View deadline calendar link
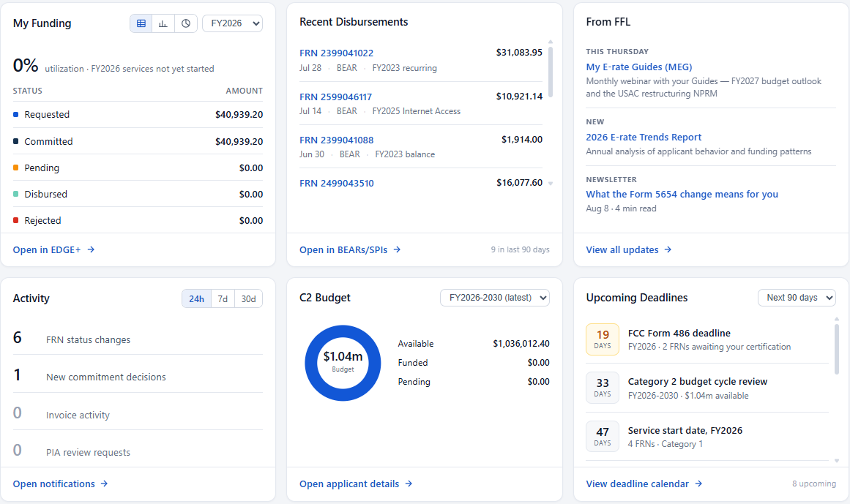This screenshot has height=504, width=850. [x=637, y=484]
